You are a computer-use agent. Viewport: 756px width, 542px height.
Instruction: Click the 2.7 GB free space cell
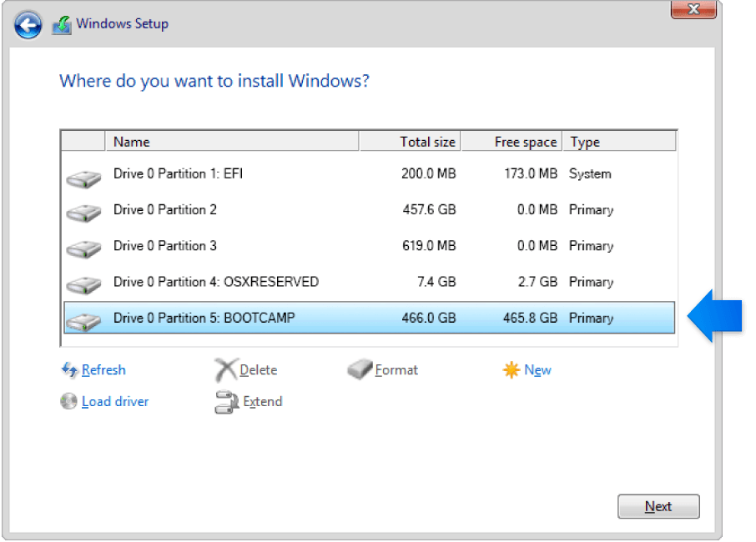(x=537, y=282)
